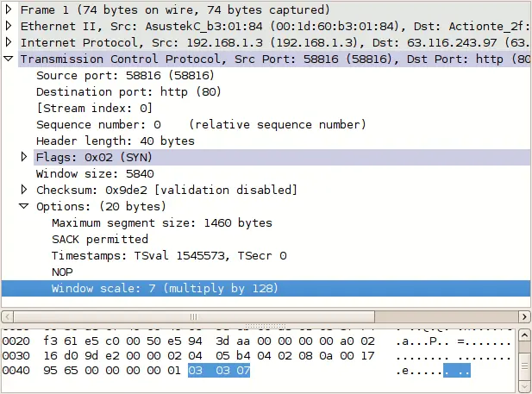Select the Ethernet II row text

[275, 26]
